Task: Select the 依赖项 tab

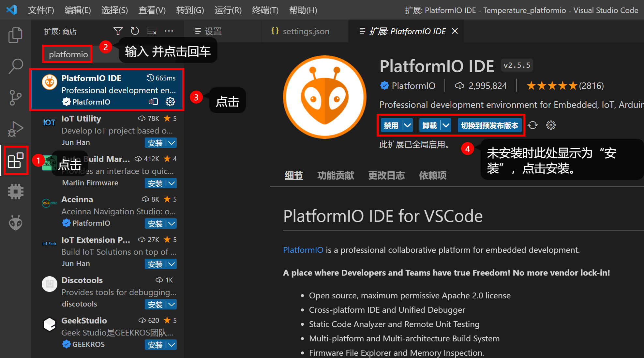Action: (x=433, y=176)
